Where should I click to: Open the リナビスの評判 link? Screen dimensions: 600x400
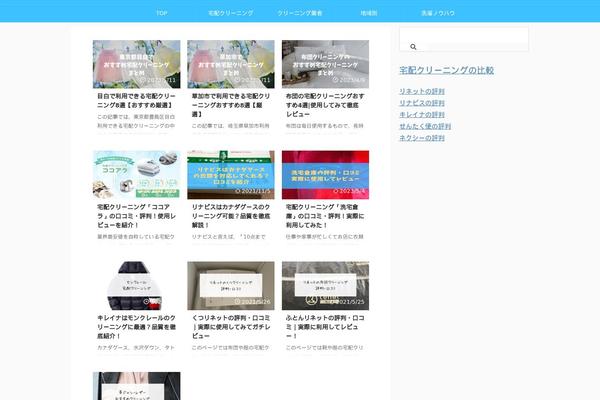[x=422, y=103]
